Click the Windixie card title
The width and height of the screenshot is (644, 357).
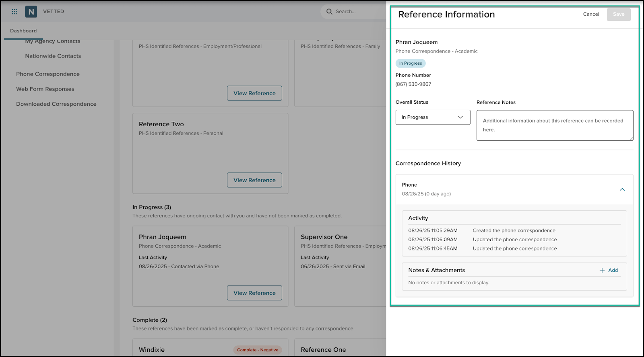click(x=152, y=350)
